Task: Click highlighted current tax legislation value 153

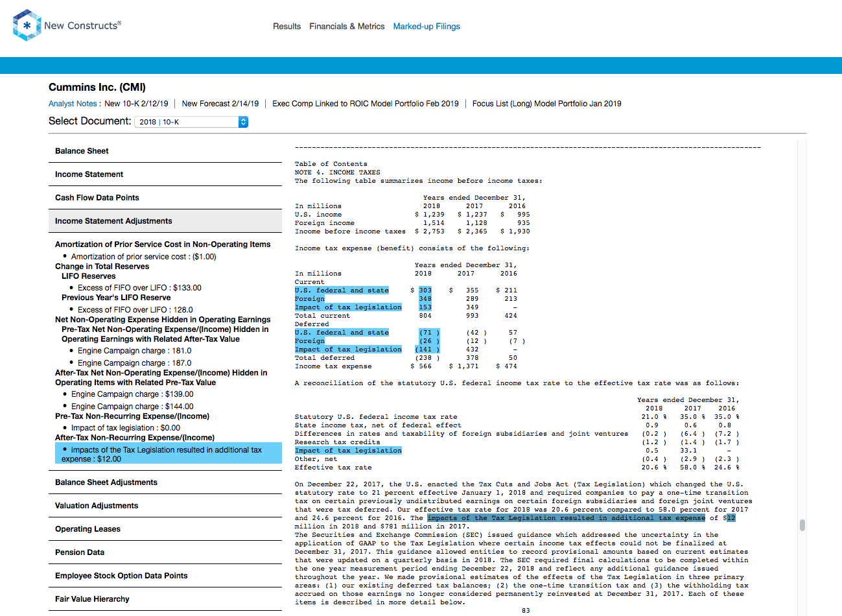Action: click(425, 307)
